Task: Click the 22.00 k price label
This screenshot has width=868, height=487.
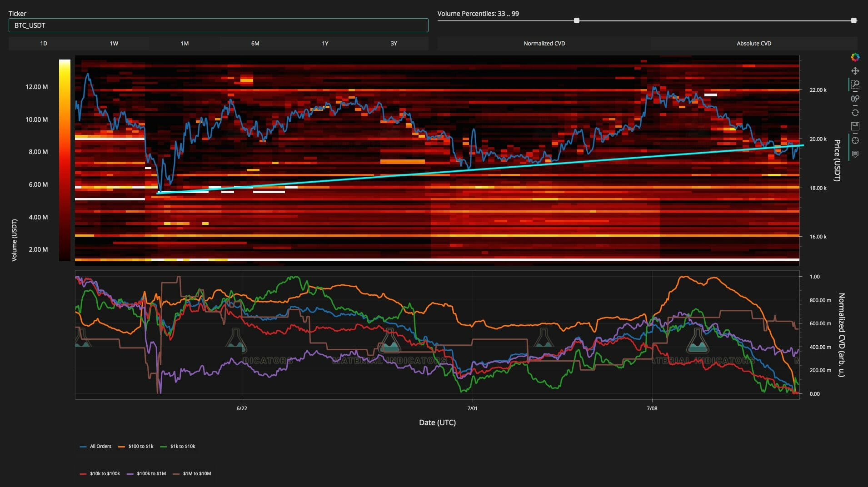Action: (818, 90)
